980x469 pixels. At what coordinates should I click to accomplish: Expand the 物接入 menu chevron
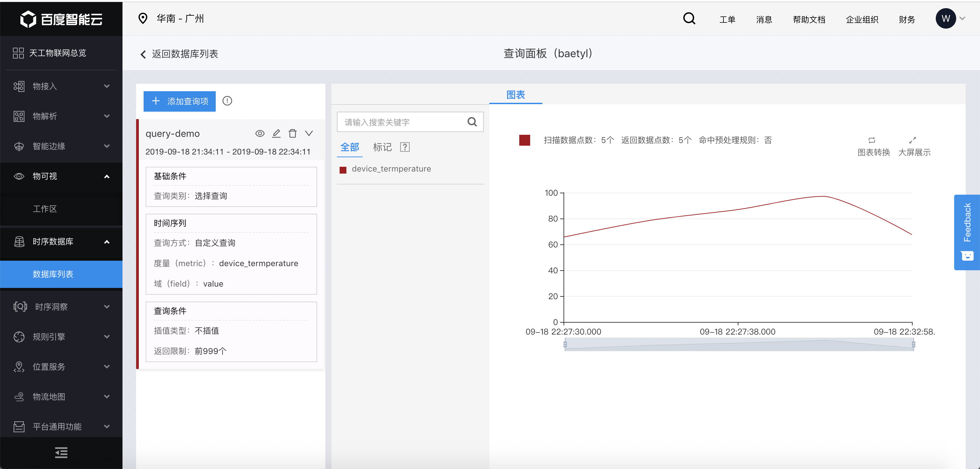click(107, 86)
